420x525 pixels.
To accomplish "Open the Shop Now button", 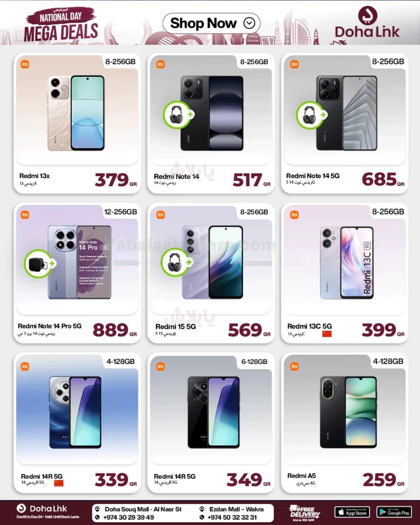I will (211, 23).
